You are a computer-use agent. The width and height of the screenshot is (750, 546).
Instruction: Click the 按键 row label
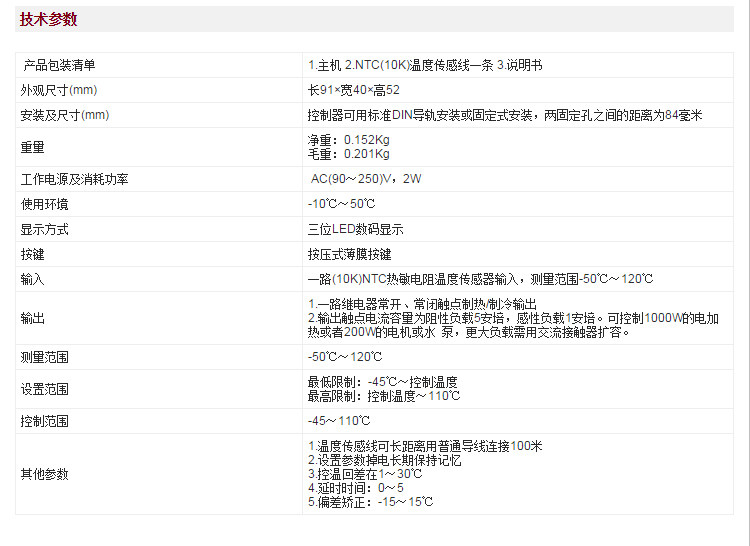(33, 254)
